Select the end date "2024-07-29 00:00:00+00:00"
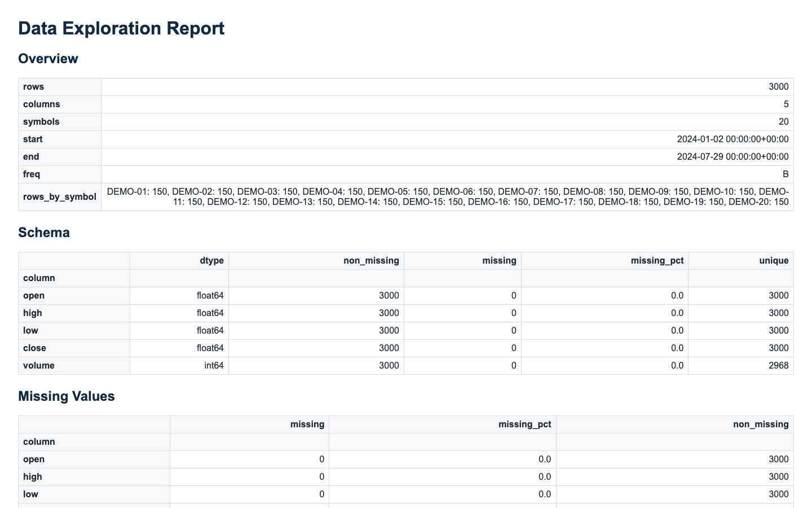 coord(733,157)
